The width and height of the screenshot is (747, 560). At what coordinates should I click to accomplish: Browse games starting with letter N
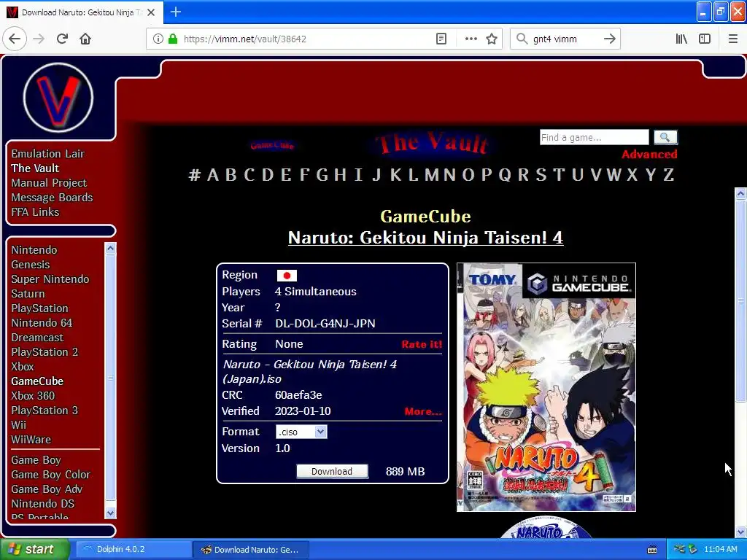(x=449, y=175)
